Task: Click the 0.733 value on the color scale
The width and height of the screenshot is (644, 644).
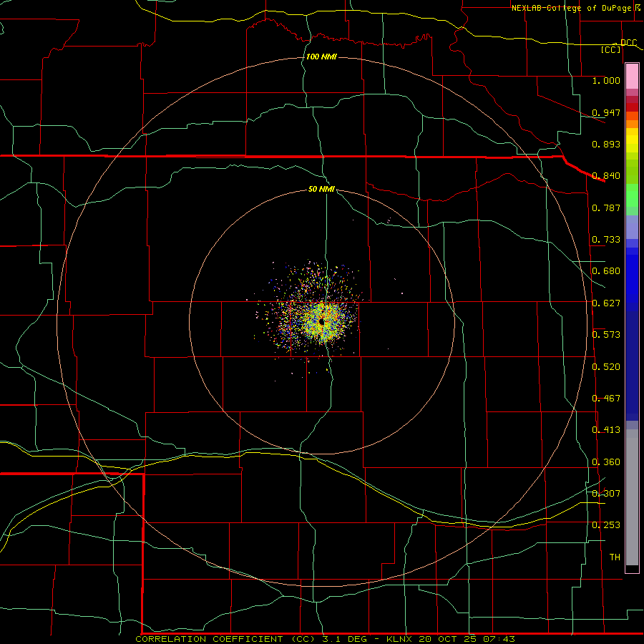Action: pos(606,240)
